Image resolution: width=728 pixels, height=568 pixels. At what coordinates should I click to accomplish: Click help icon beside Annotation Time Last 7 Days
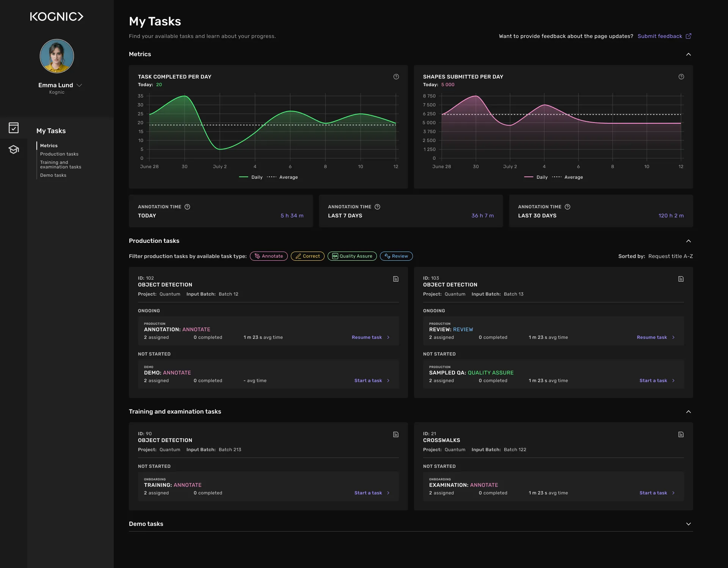pos(377,207)
